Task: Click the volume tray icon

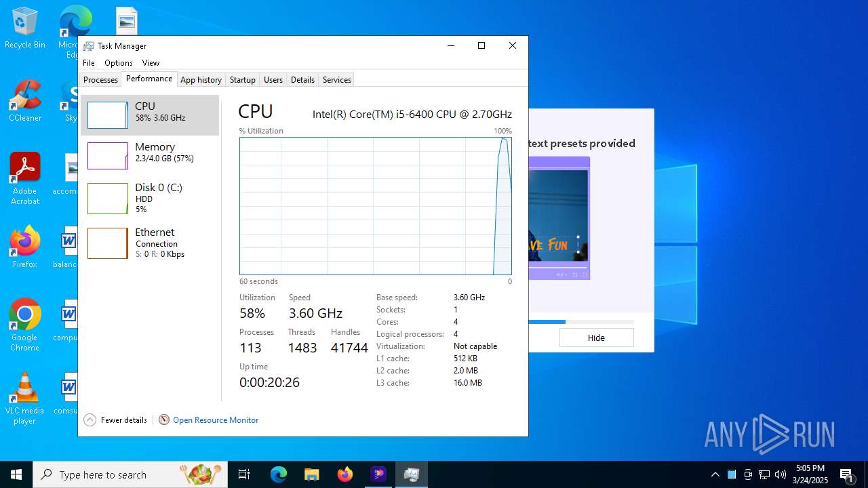Action: tap(781, 474)
